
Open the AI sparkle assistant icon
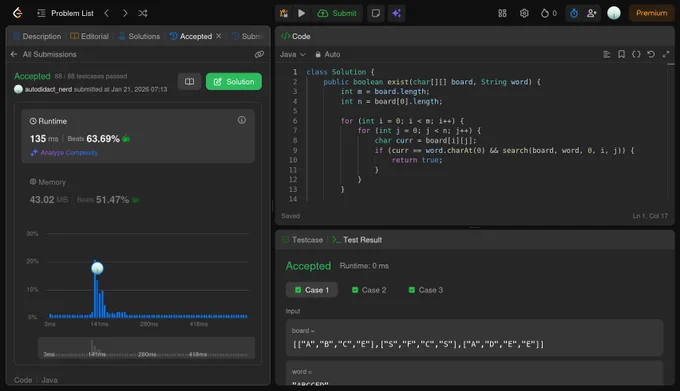pyautogui.click(x=396, y=13)
